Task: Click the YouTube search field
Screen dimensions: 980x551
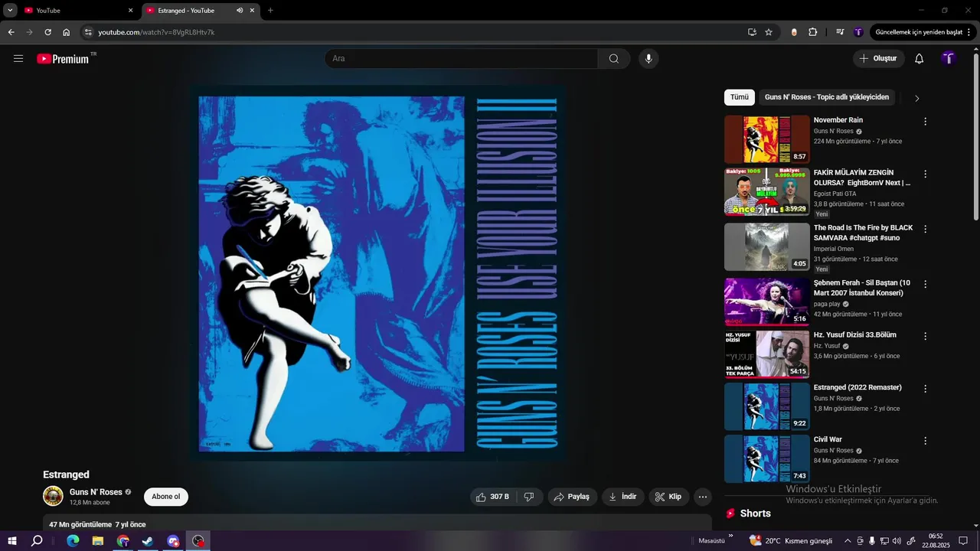Action: click(x=462, y=58)
